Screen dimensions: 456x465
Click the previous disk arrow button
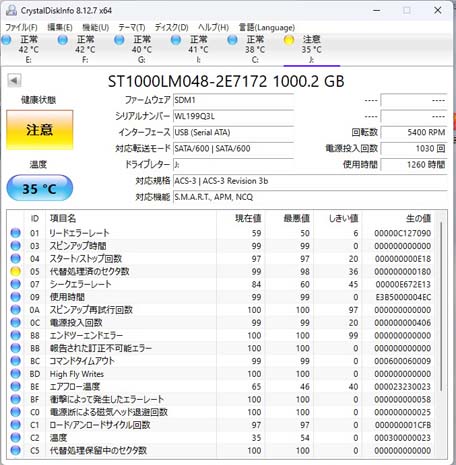(14, 80)
